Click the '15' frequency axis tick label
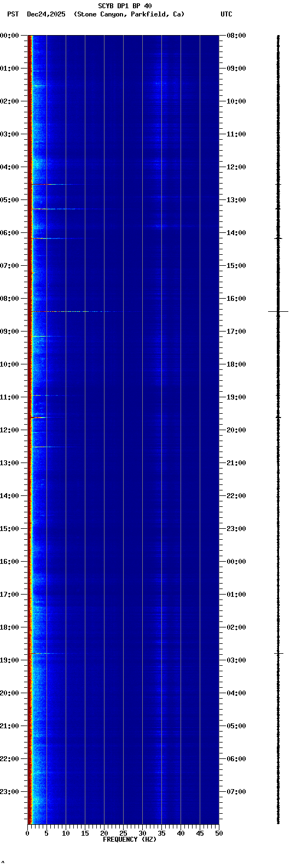302x868 pixels. [x=85, y=833]
